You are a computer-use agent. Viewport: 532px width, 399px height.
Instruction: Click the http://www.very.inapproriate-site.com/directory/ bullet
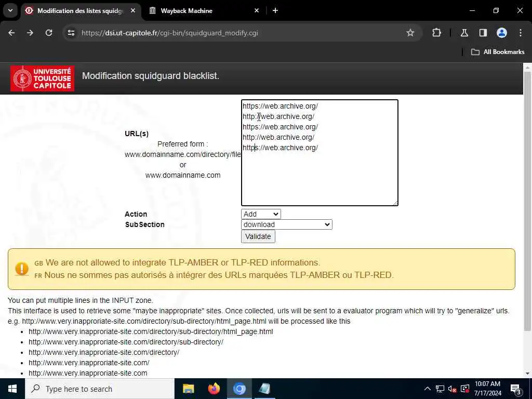coord(104,352)
